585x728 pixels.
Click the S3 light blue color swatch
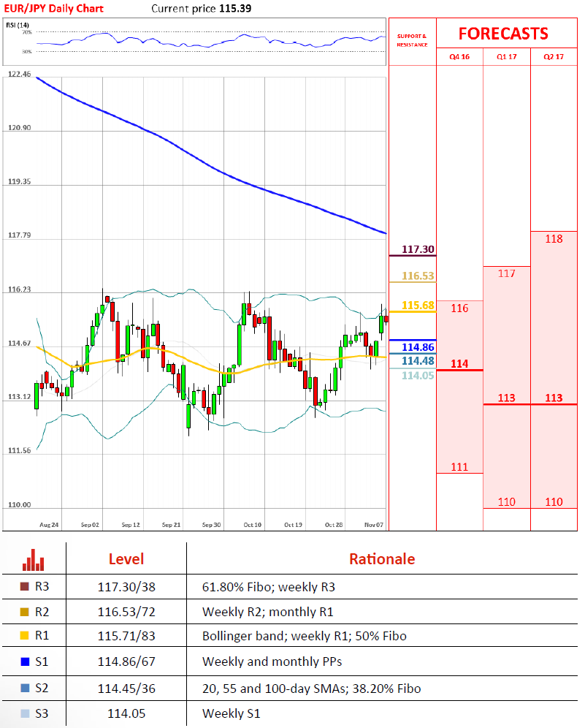(x=25, y=713)
